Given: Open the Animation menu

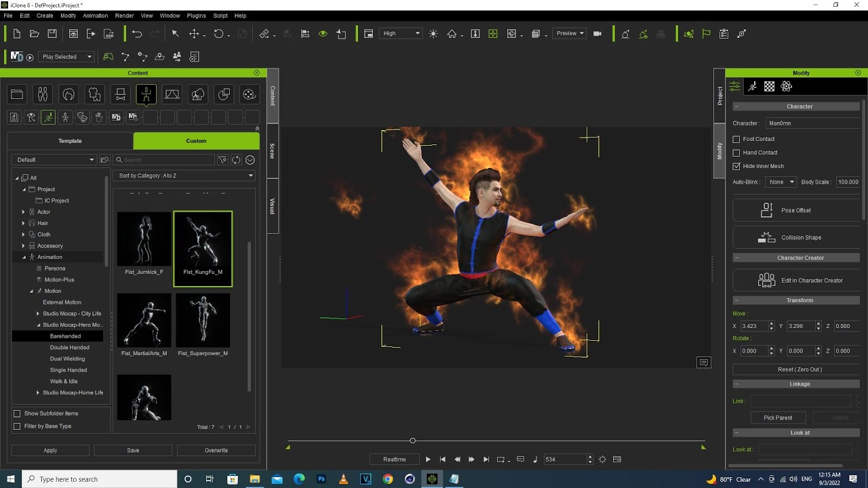Looking at the screenshot, I should click(x=95, y=16).
